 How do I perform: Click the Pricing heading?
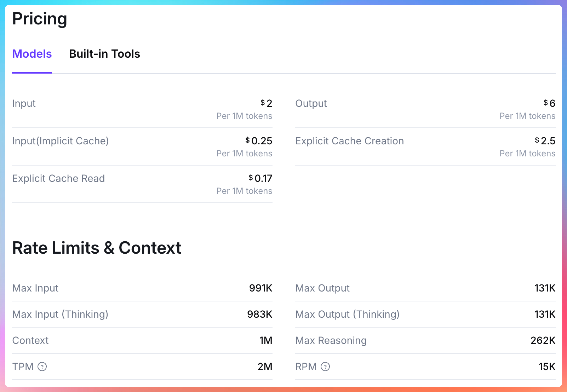tap(40, 19)
